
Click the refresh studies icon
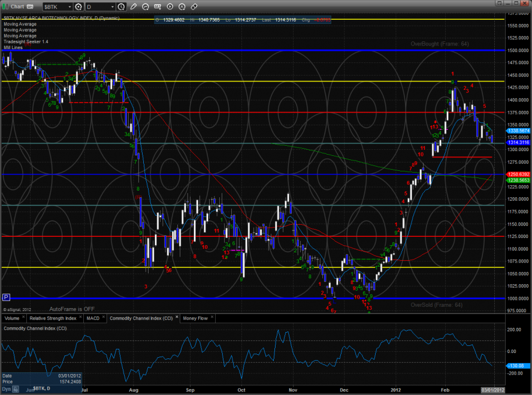click(x=146, y=7)
